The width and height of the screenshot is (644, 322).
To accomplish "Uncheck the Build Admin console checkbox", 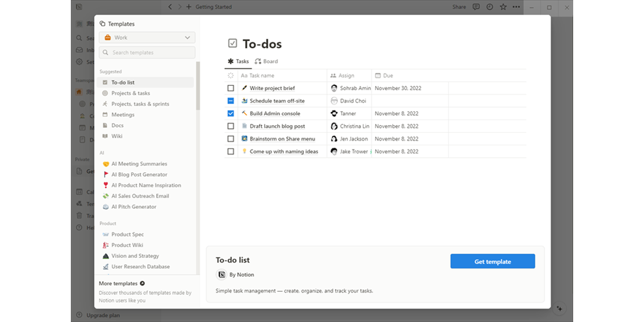I will point(231,113).
